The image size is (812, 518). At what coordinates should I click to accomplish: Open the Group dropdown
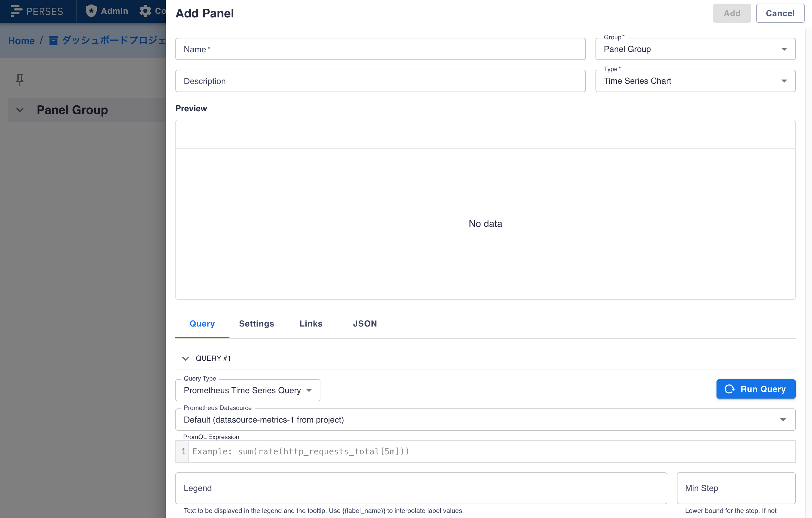coord(695,49)
